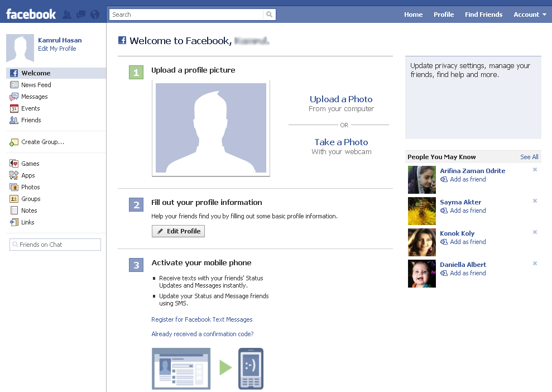This screenshot has height=392, width=552.
Task: Click the Edit Profile button
Action: tap(178, 231)
